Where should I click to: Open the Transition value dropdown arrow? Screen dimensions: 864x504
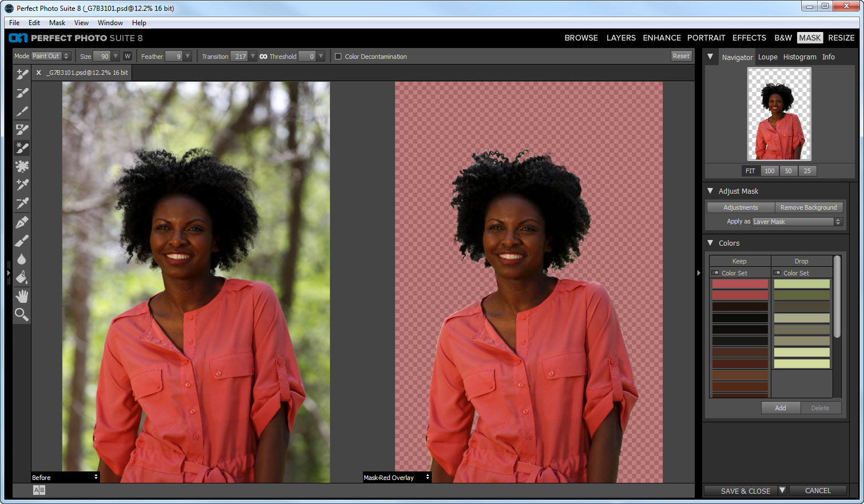253,56
